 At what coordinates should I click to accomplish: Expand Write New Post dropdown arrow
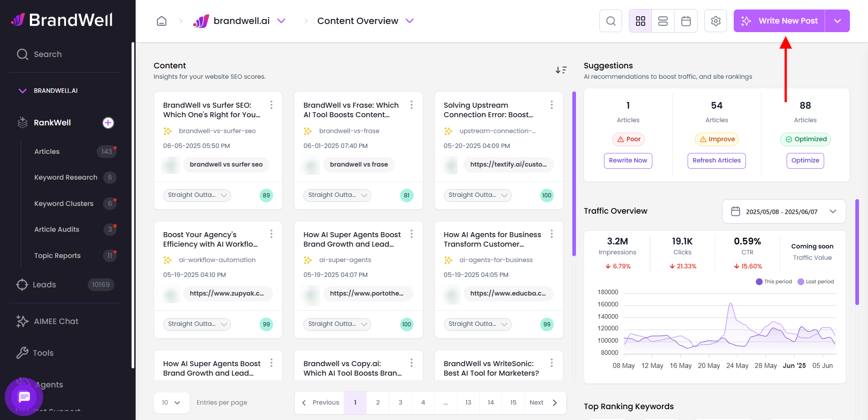pyautogui.click(x=837, y=21)
